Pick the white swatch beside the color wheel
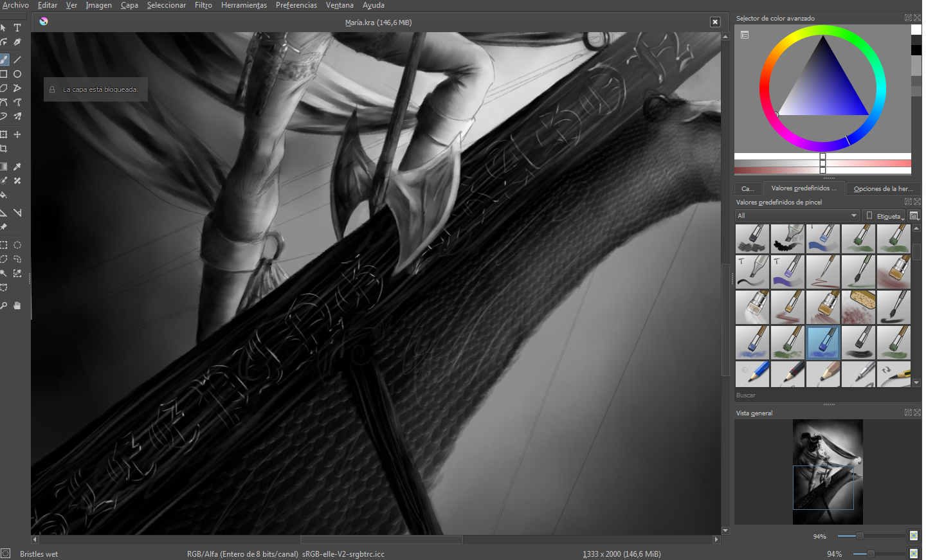This screenshot has height=560, width=926. (916, 30)
